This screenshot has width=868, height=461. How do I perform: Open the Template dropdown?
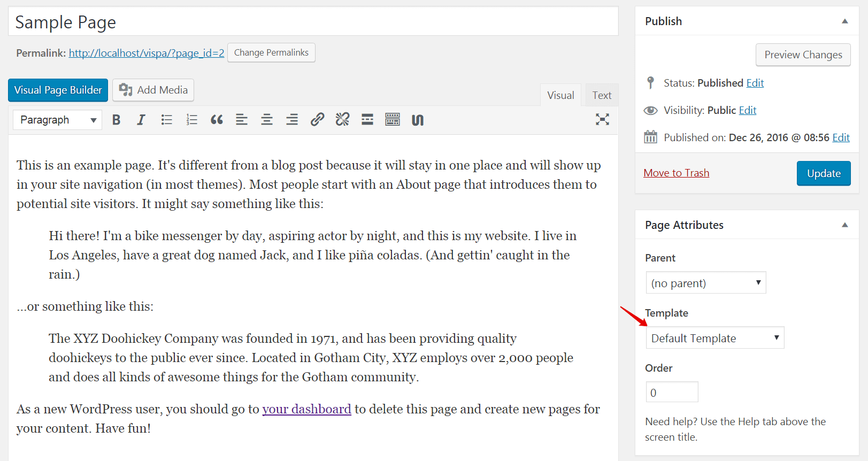click(x=715, y=338)
